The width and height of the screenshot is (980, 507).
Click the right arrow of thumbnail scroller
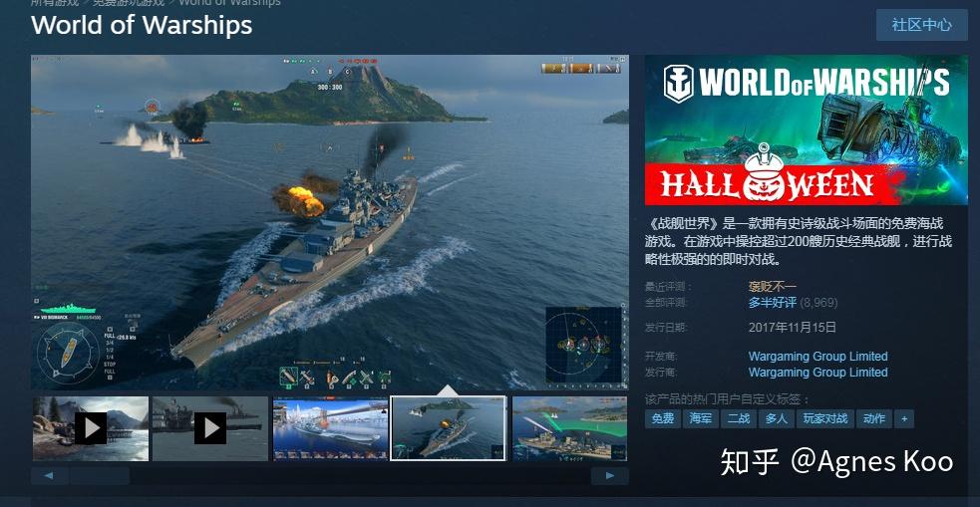tap(610, 476)
